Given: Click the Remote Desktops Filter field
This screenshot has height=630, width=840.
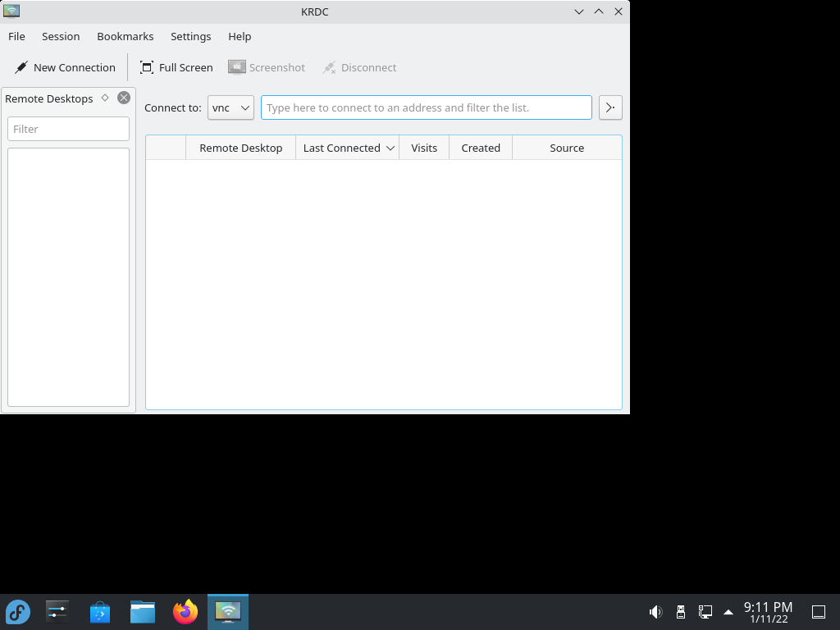Looking at the screenshot, I should tap(69, 129).
